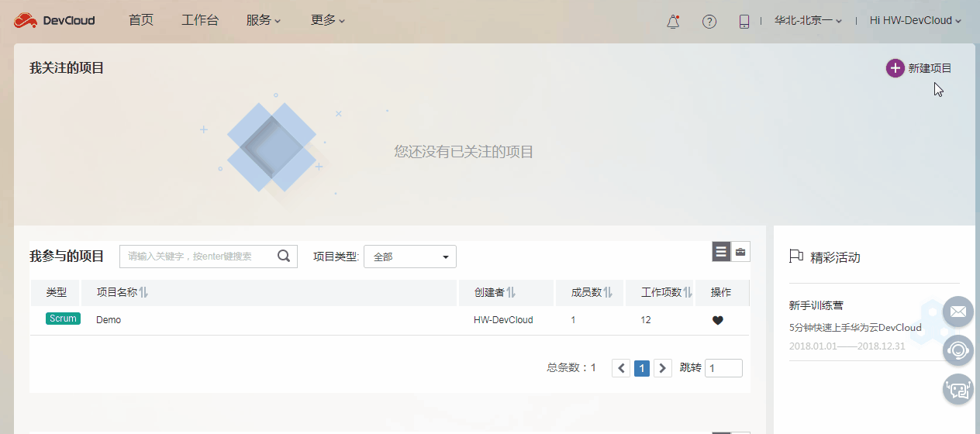Click the HW-DevCloud creator cell

point(503,319)
